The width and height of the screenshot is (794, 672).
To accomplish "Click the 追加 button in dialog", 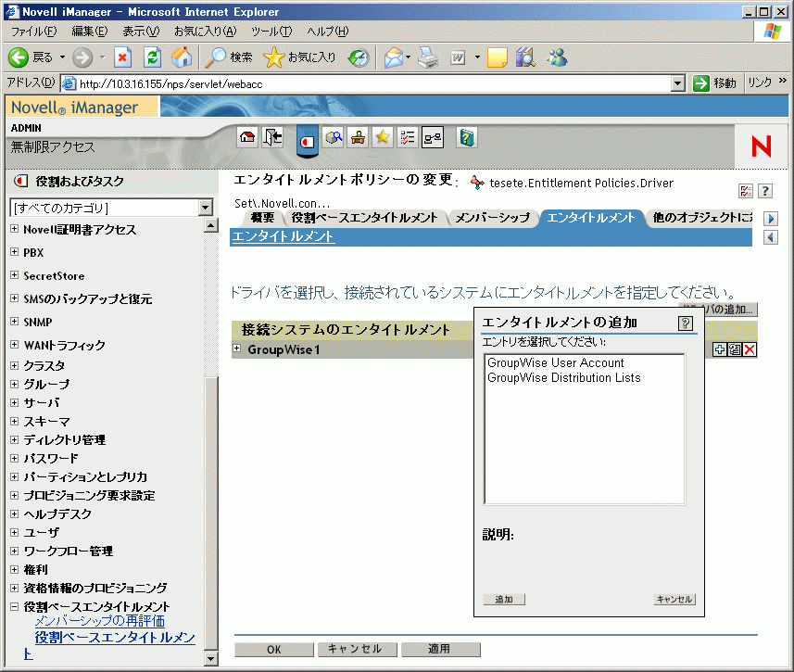I will click(504, 600).
